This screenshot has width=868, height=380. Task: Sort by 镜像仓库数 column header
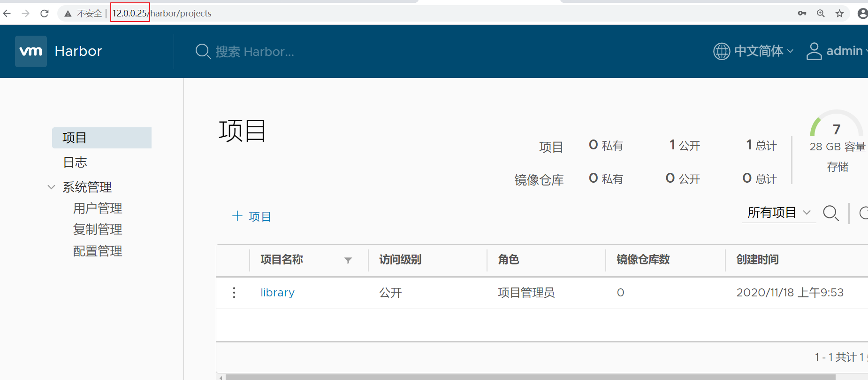(643, 259)
